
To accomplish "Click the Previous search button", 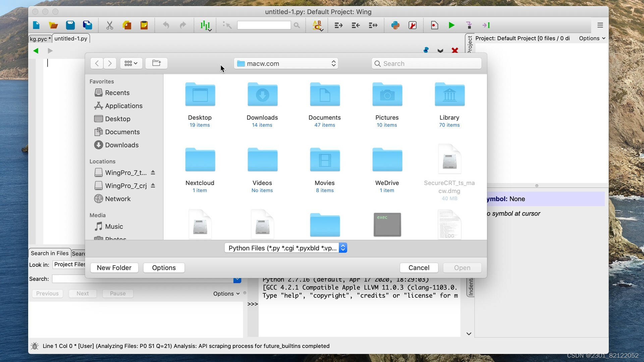I will pyautogui.click(x=47, y=293).
